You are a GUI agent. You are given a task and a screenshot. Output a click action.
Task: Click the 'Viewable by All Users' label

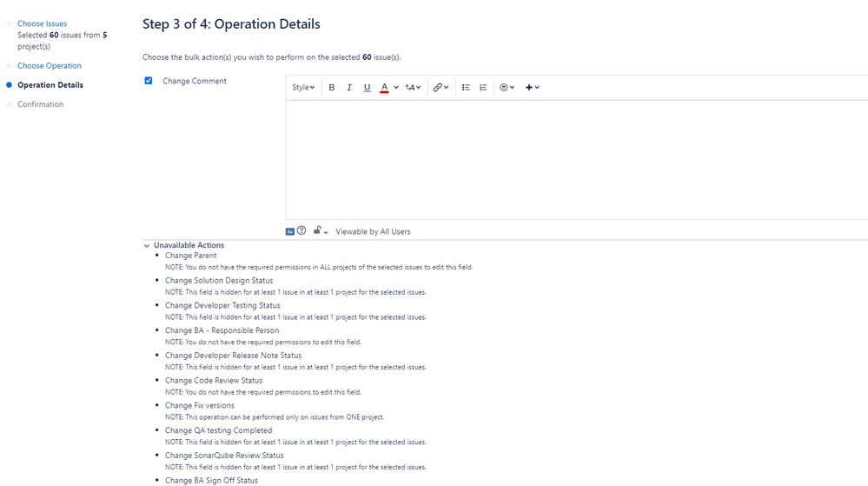tap(373, 231)
